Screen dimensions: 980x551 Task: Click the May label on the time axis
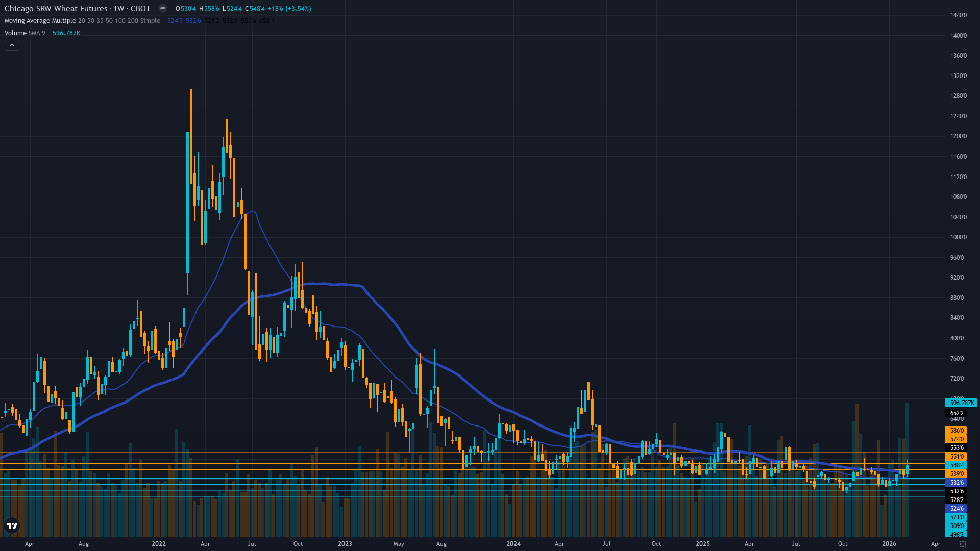399,544
